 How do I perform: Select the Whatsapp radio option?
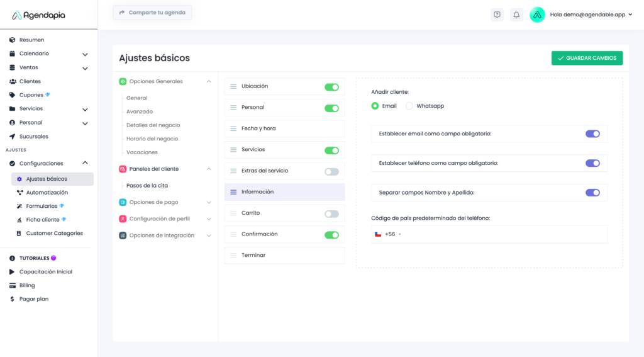pyautogui.click(x=409, y=106)
